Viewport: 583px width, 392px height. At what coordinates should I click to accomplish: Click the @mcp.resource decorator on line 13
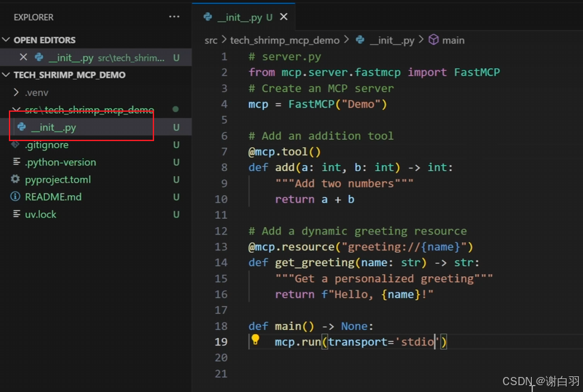click(361, 247)
